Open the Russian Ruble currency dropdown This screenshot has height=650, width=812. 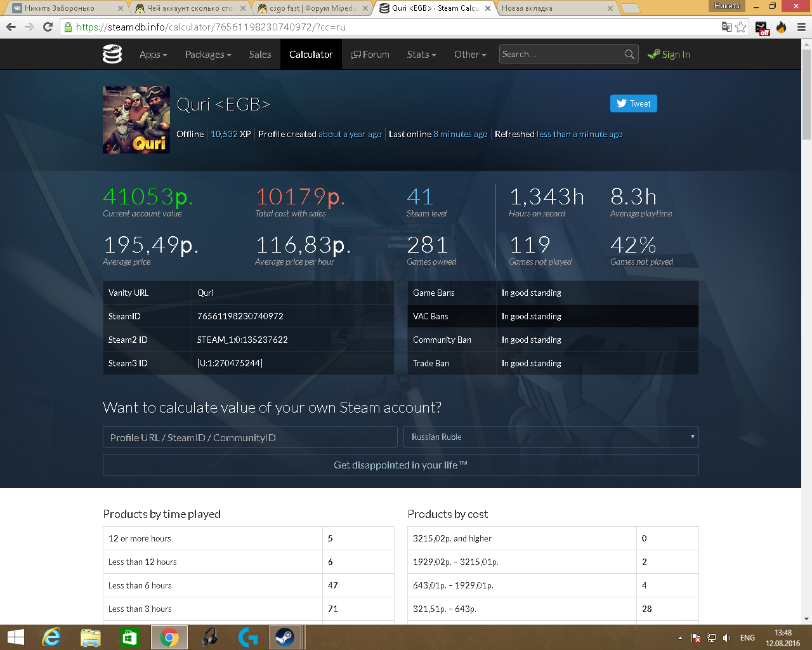coord(551,437)
